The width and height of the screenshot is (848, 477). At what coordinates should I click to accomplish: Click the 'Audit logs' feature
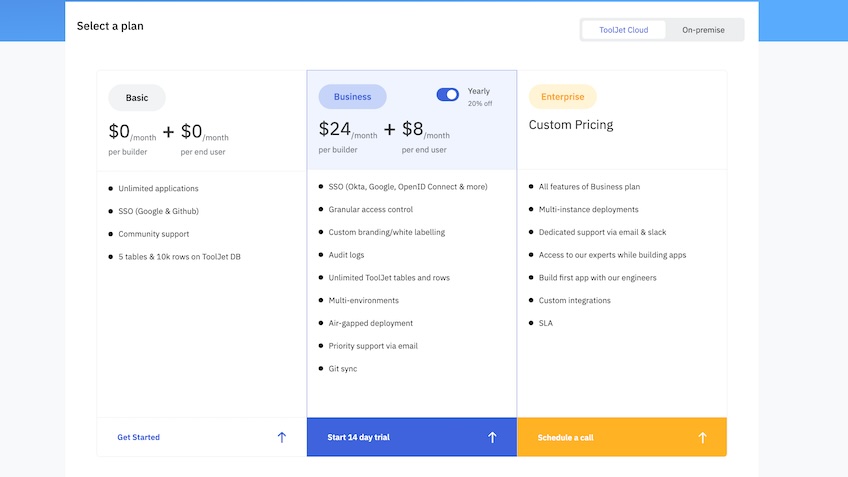[x=346, y=255]
